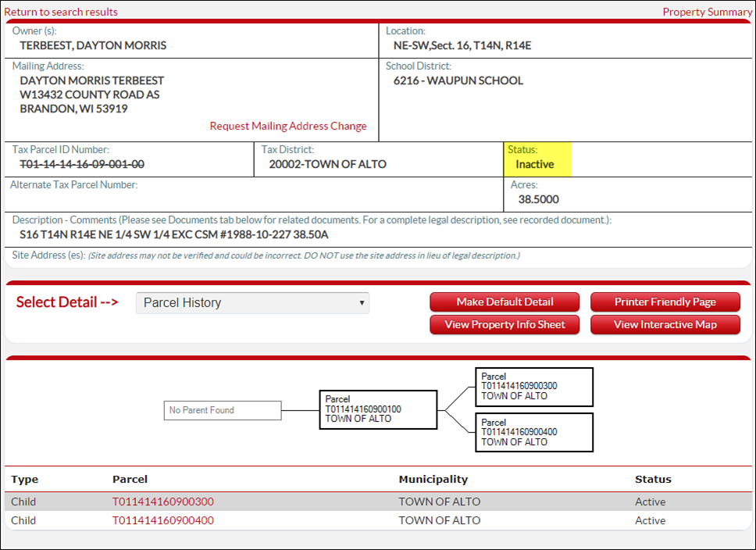Click the owner name TERBEEST, DAYTON MORRIS
This screenshot has height=550, width=756.
[88, 45]
